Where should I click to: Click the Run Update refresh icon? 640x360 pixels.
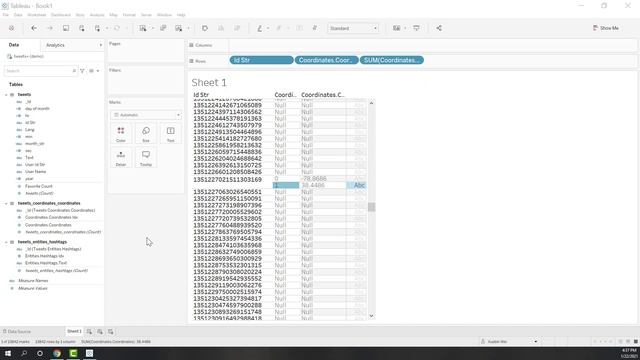(117, 28)
